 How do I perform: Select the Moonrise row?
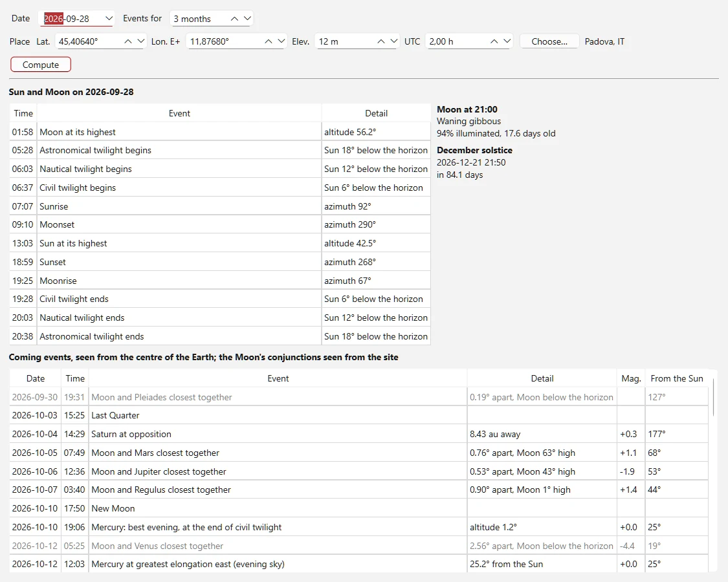point(220,280)
